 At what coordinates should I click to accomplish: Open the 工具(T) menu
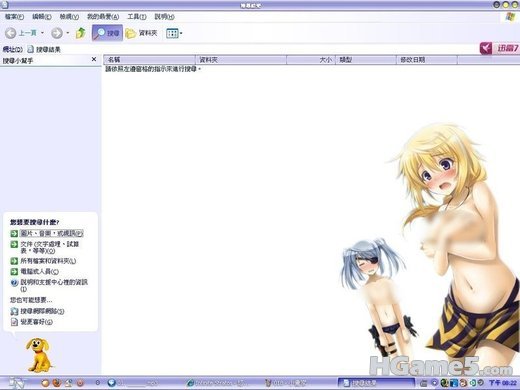[x=137, y=17]
